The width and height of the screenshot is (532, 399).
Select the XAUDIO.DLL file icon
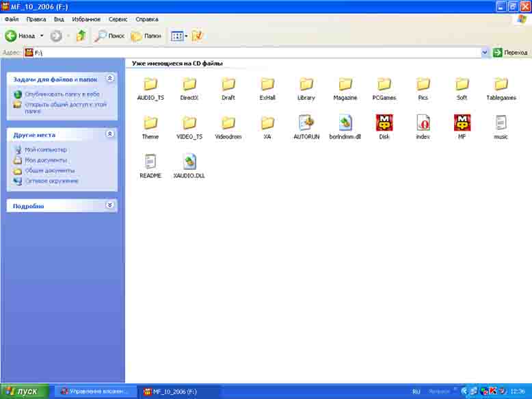point(189,162)
